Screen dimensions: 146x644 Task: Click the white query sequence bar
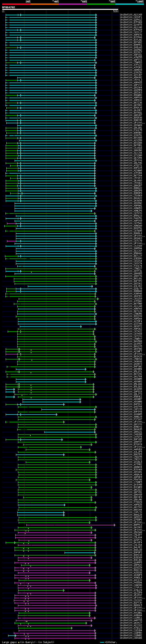[60, 9]
